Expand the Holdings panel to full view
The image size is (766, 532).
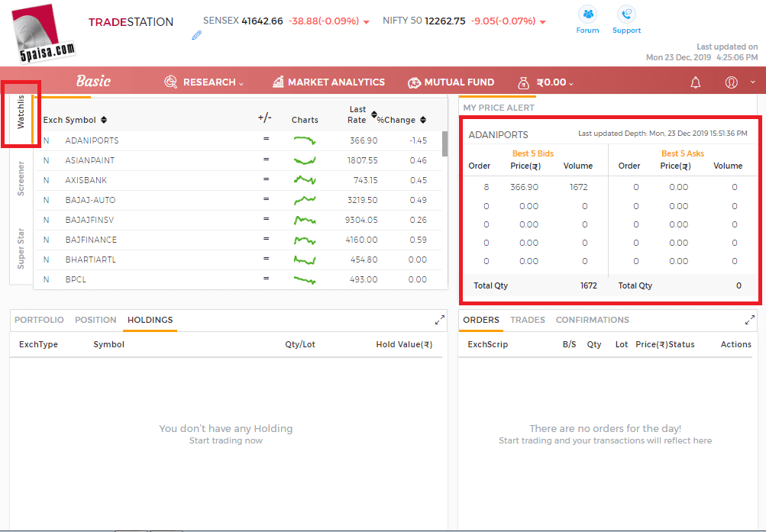click(440, 320)
